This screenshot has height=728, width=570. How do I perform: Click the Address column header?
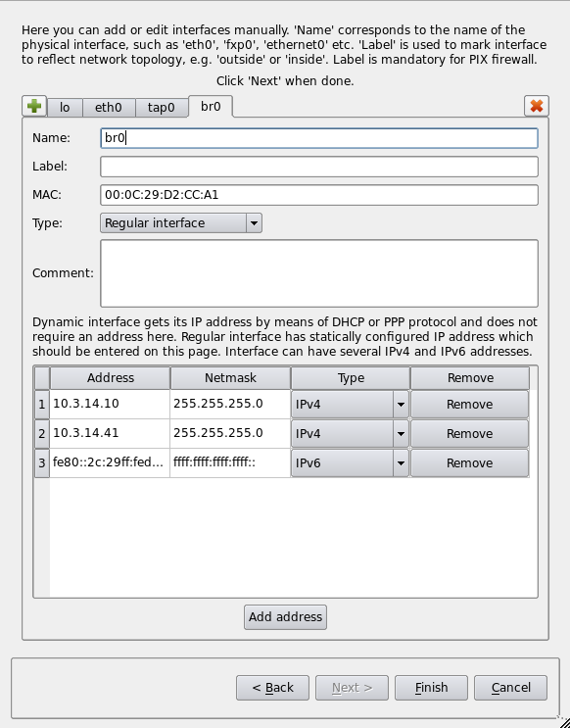point(110,378)
